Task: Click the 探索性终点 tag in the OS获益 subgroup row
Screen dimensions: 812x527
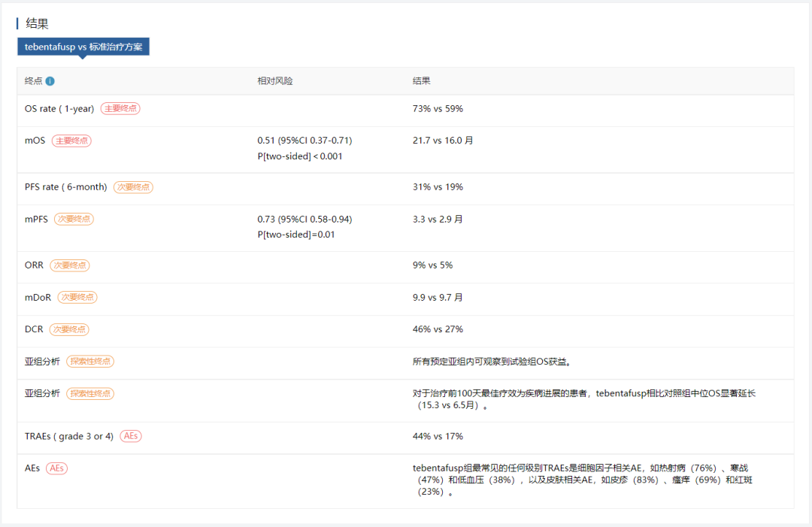Action: coord(91,362)
